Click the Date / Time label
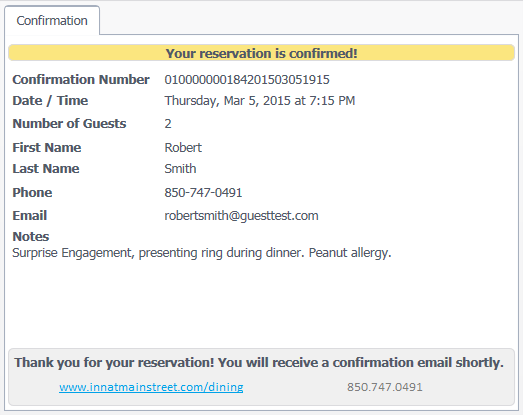Image resolution: width=523 pixels, height=415 pixels. (x=50, y=101)
